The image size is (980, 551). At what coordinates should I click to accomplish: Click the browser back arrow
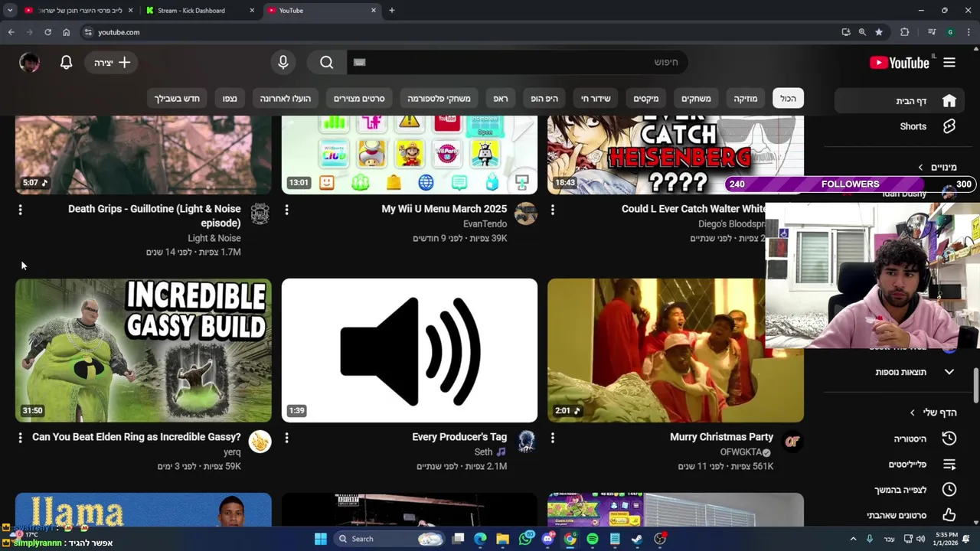tap(11, 32)
